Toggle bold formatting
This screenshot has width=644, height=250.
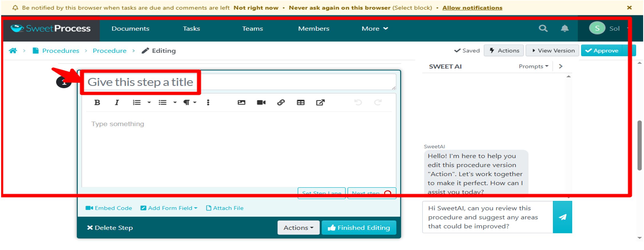pos(97,102)
